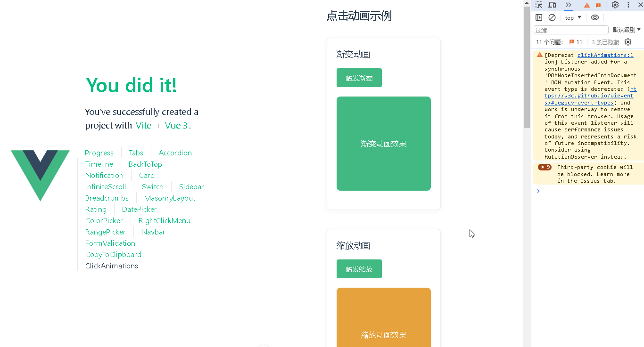Click the 缩放动画 card heading
The width and height of the screenshot is (644, 347).
tap(354, 245)
